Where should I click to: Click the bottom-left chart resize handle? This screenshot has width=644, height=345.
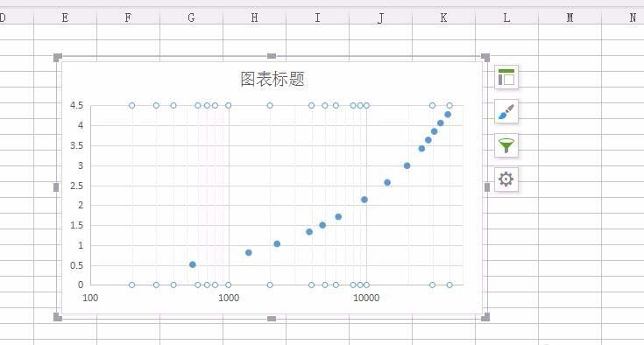click(58, 317)
